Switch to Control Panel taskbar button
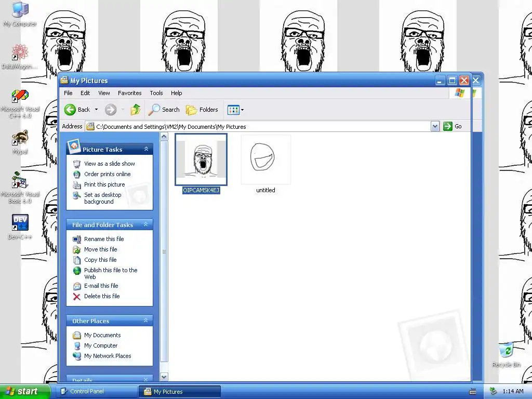Screen dimensions: 532x399 [97, 391]
